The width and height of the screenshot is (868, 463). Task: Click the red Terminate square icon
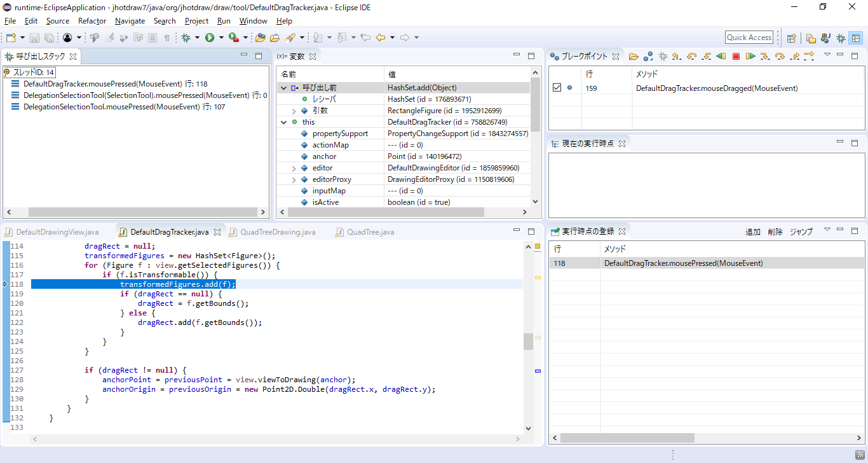point(736,56)
